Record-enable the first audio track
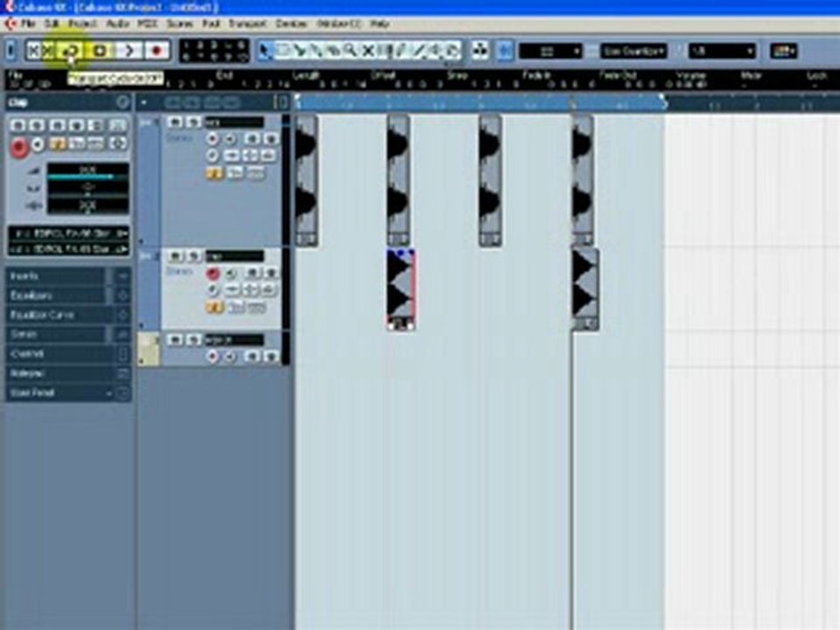Screen dimensions: 840x630 tap(213, 139)
